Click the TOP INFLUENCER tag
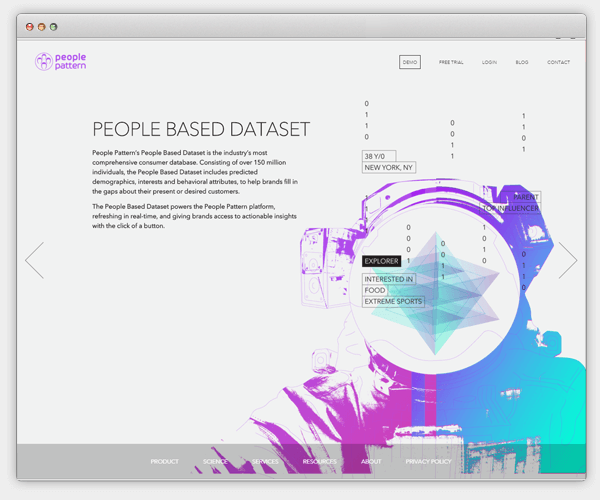 click(510, 208)
